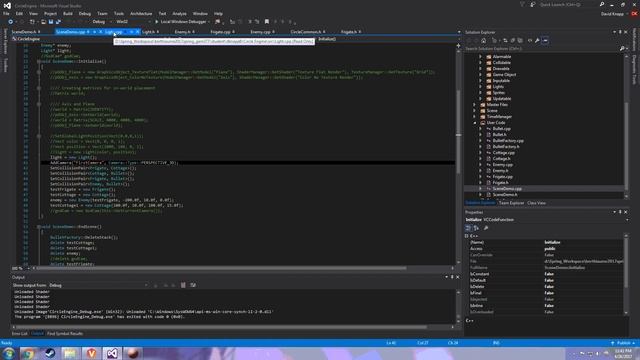
Task: Click Collapse All icon in Solution Explorer
Action: click(x=513, y=40)
